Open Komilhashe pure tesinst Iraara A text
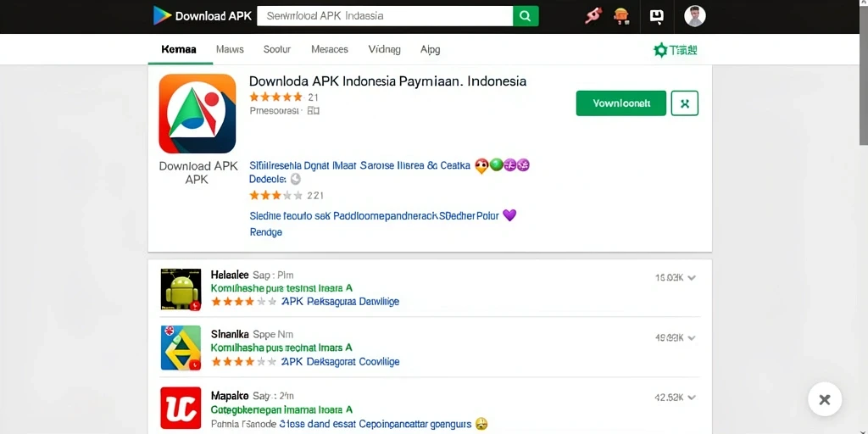 coord(281,288)
